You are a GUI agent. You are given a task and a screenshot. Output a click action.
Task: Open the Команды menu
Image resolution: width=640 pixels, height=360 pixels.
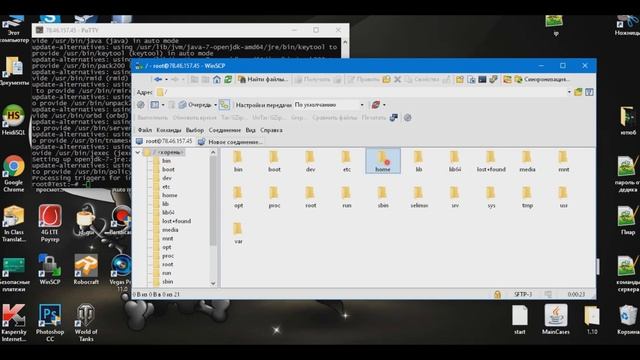169,130
